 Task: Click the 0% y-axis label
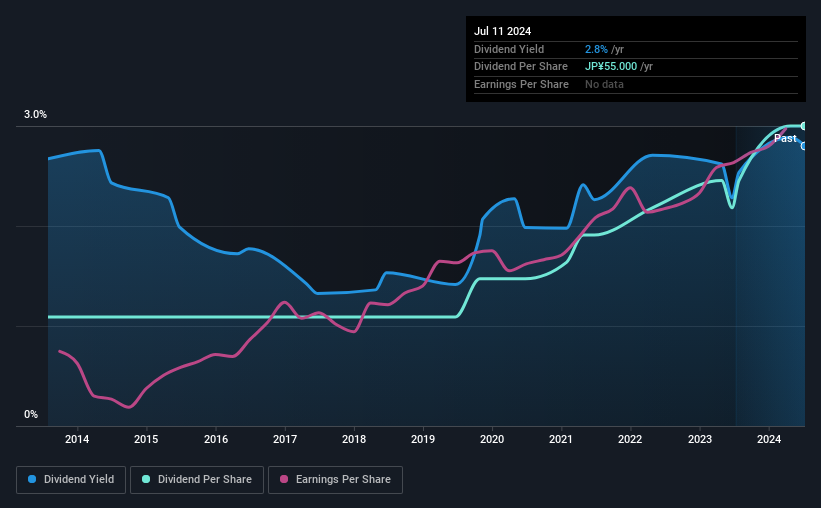click(x=31, y=414)
